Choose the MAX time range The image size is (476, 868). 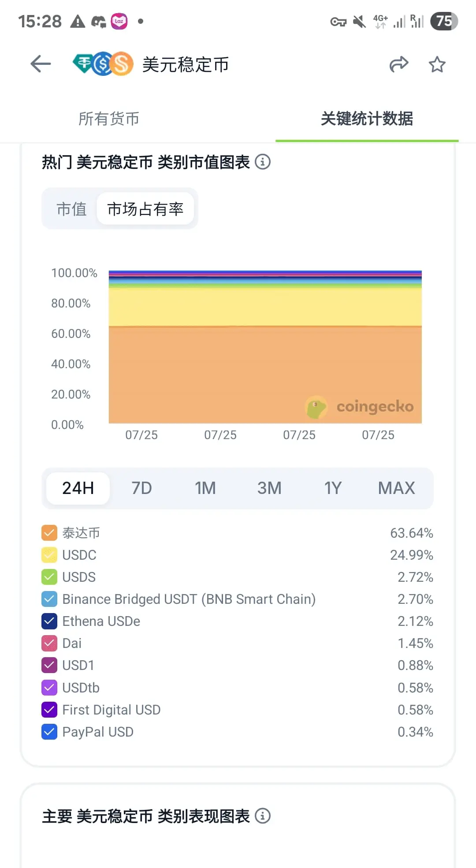pyautogui.click(x=396, y=488)
